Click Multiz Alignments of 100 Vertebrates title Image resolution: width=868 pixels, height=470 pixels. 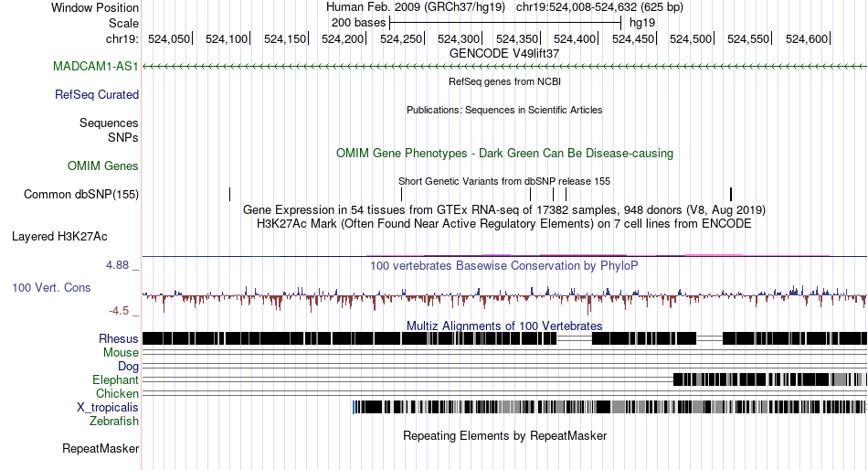click(504, 326)
